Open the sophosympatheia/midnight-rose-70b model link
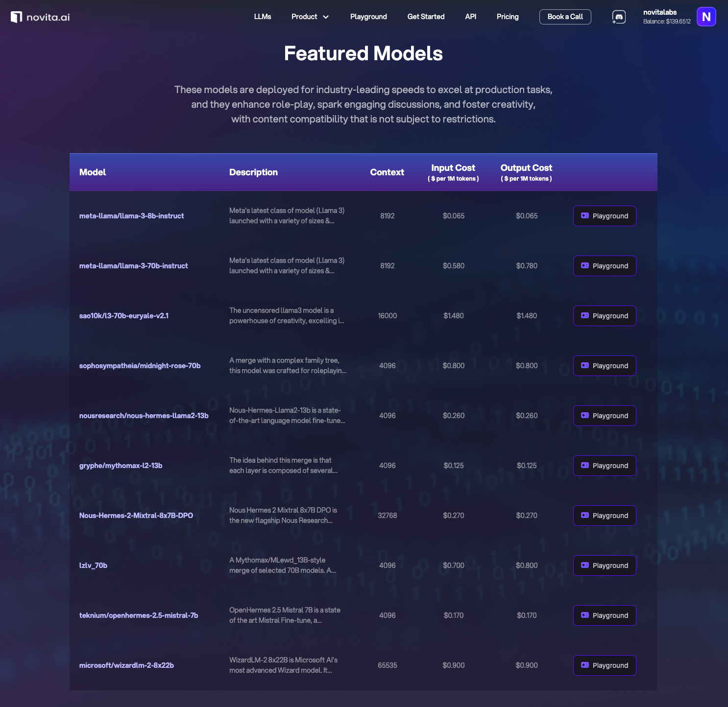 [x=140, y=366]
